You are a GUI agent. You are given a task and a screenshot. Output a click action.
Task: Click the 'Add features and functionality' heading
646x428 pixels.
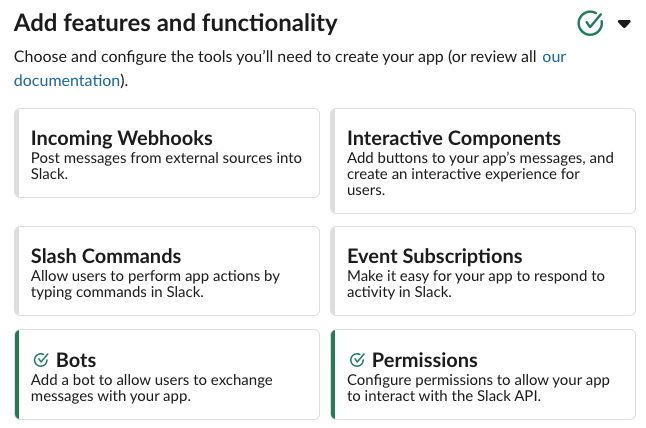click(176, 23)
